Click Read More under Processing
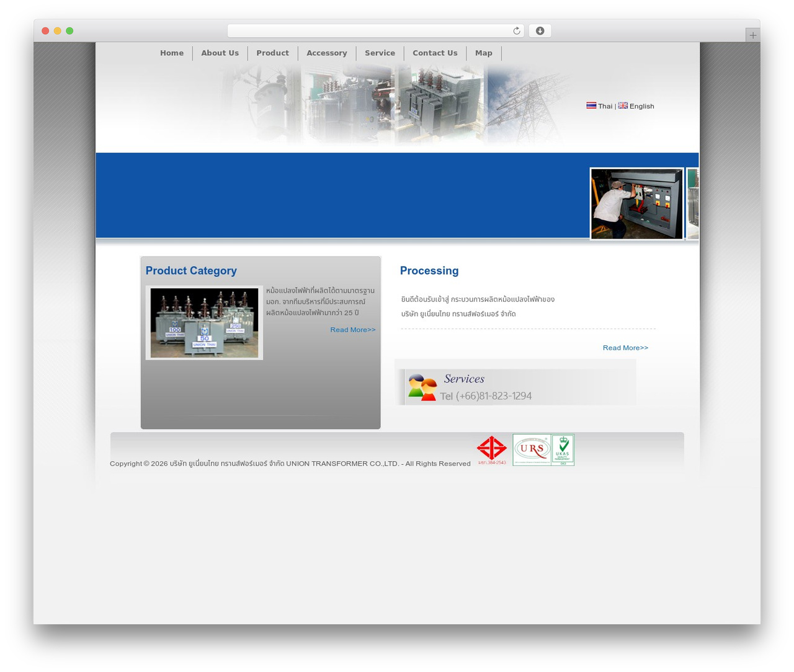Screen dimensions: 794x672 [625, 348]
